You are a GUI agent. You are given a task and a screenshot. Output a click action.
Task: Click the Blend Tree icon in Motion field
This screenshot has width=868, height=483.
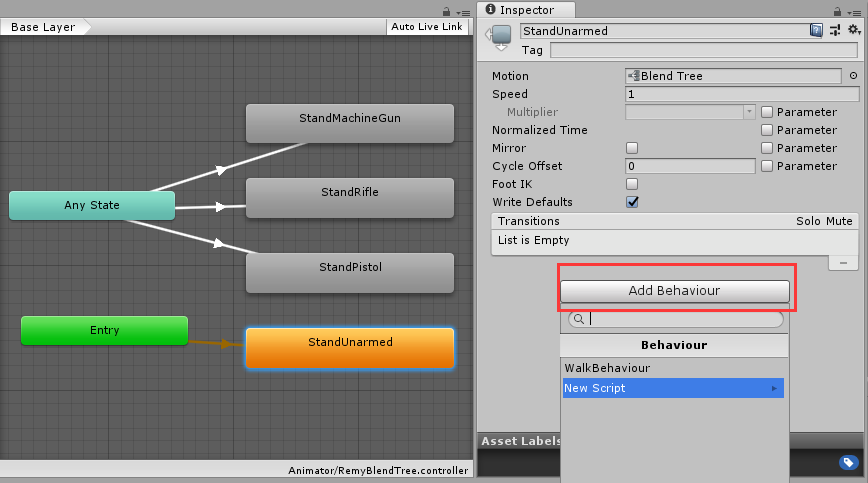634,76
